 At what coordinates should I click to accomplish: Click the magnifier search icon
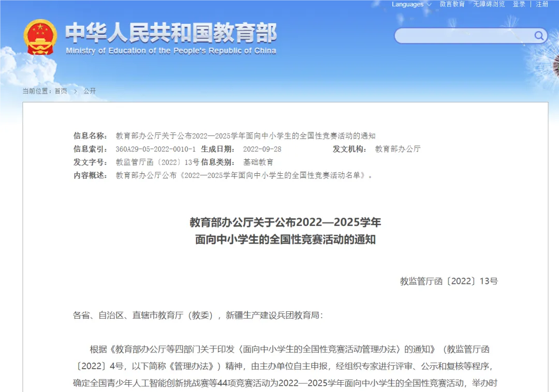(539, 36)
